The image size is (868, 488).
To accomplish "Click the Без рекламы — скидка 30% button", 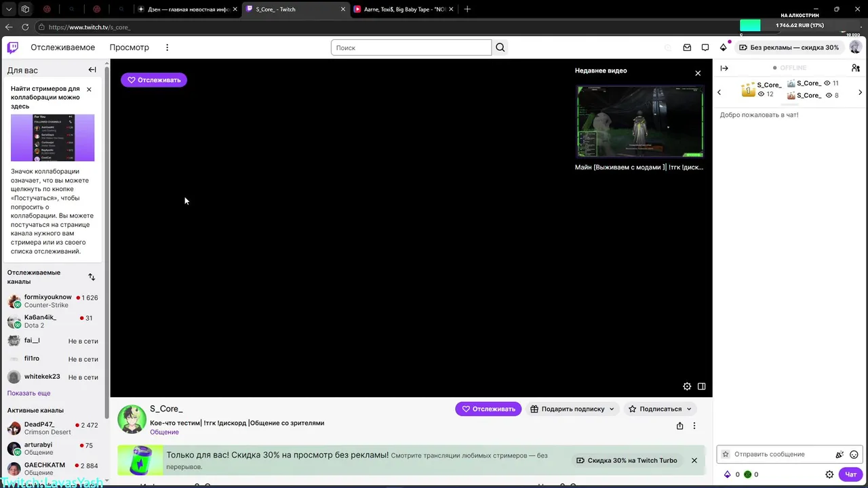I will (789, 47).
